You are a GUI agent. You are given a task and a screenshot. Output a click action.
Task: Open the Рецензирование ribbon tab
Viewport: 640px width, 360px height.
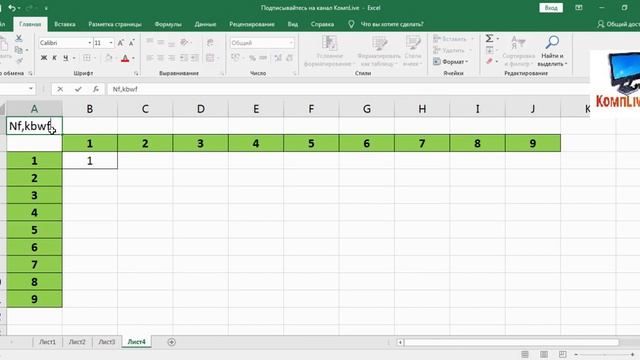(252, 24)
